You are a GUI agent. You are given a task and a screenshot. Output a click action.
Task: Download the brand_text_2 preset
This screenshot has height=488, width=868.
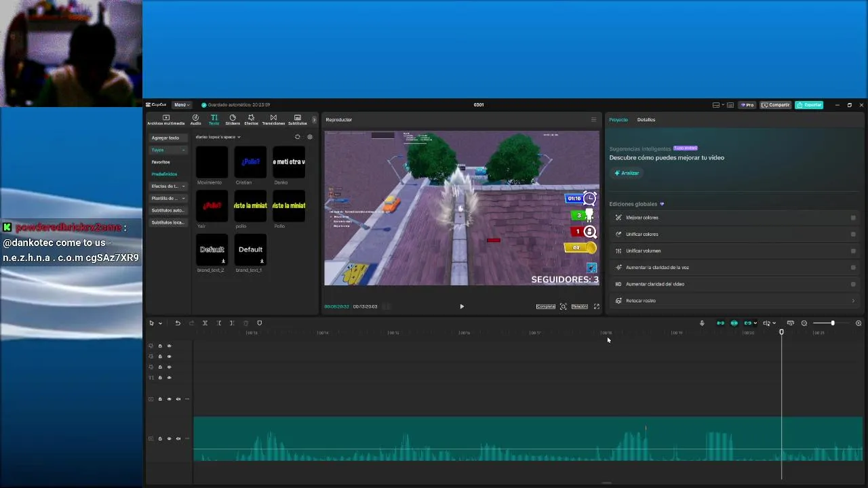(x=223, y=261)
